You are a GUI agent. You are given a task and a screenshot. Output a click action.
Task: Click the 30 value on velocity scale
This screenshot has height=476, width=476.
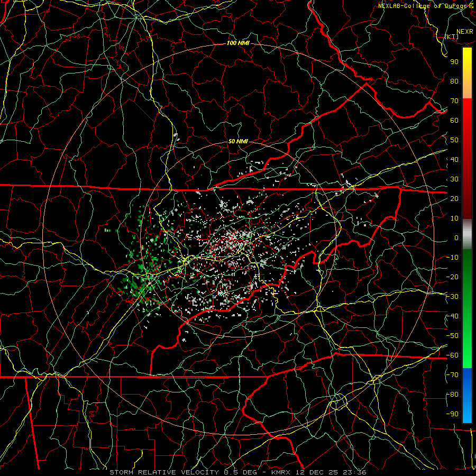tap(454, 179)
